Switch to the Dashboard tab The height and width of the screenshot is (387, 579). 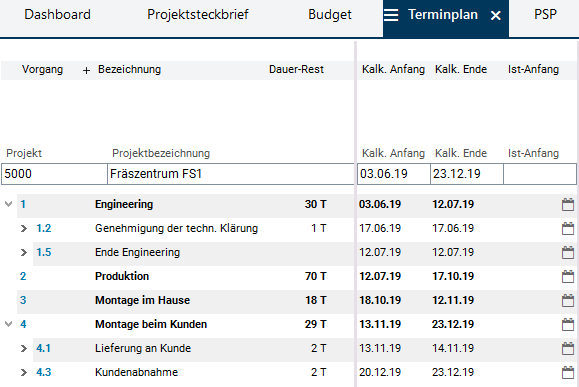[57, 15]
